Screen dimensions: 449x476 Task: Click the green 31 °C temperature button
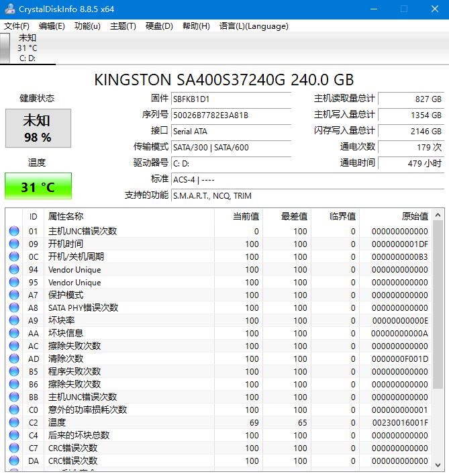38,186
